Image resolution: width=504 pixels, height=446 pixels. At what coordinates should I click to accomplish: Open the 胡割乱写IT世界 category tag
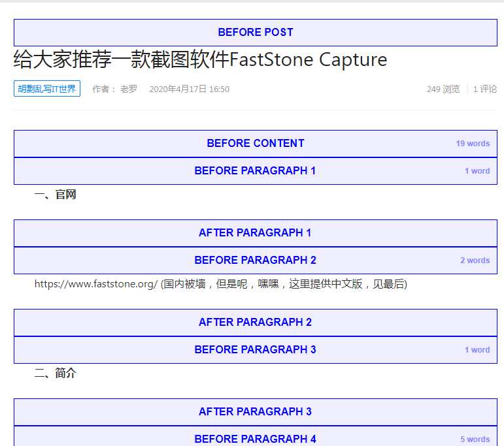[x=47, y=89]
